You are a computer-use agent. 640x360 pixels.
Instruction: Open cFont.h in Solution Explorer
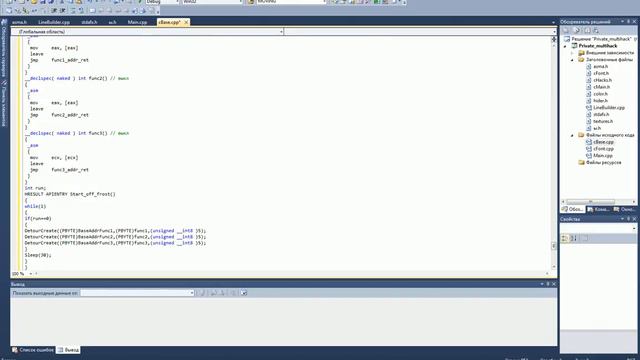601,73
